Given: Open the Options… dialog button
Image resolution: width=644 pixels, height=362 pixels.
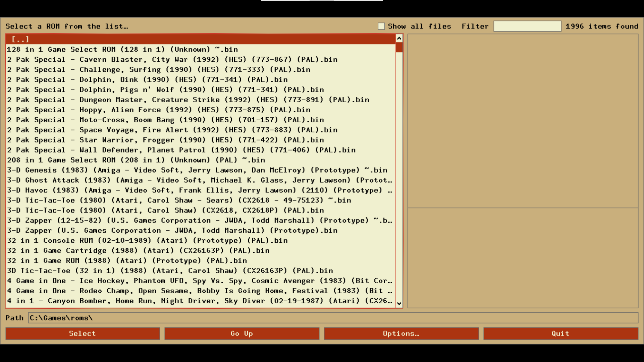Looking at the screenshot, I should (401, 334).
